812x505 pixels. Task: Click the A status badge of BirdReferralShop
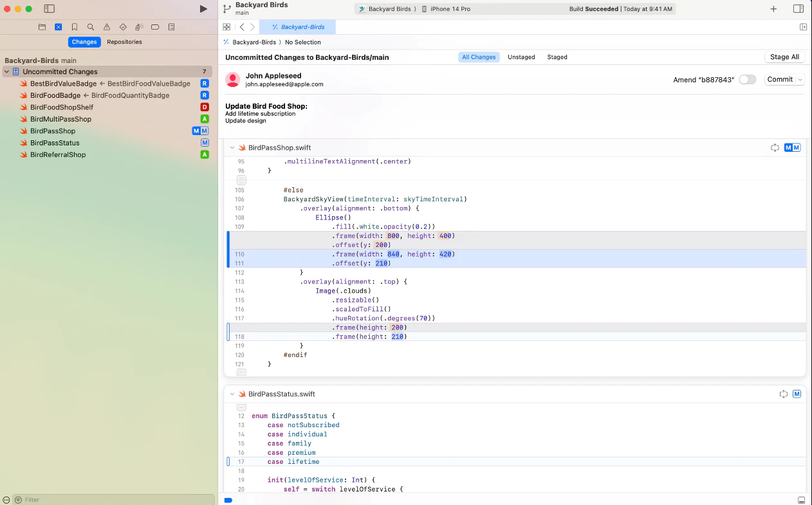tap(205, 155)
